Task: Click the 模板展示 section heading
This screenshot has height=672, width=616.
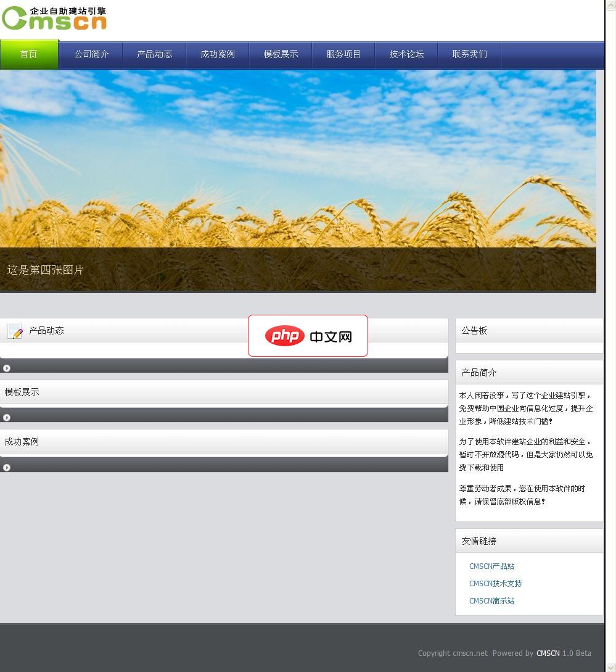Action: pyautogui.click(x=22, y=392)
